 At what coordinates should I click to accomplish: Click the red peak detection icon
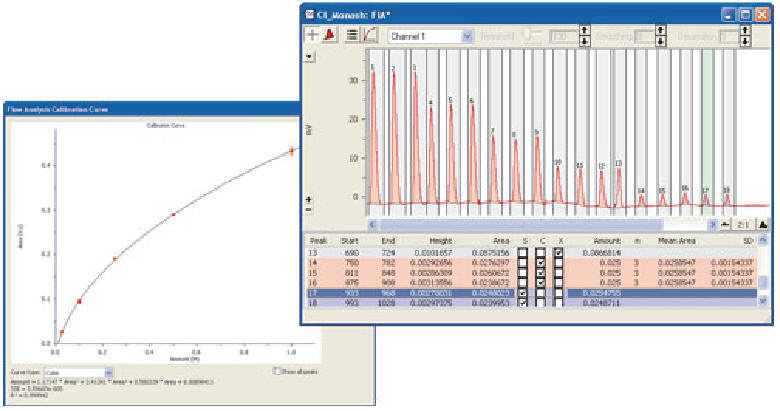pos(329,35)
